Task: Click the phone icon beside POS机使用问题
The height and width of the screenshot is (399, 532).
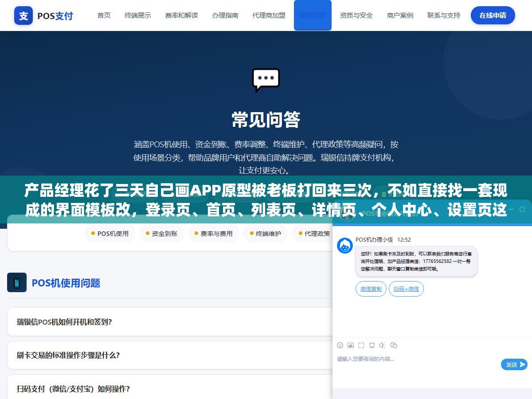Action: pos(17,282)
